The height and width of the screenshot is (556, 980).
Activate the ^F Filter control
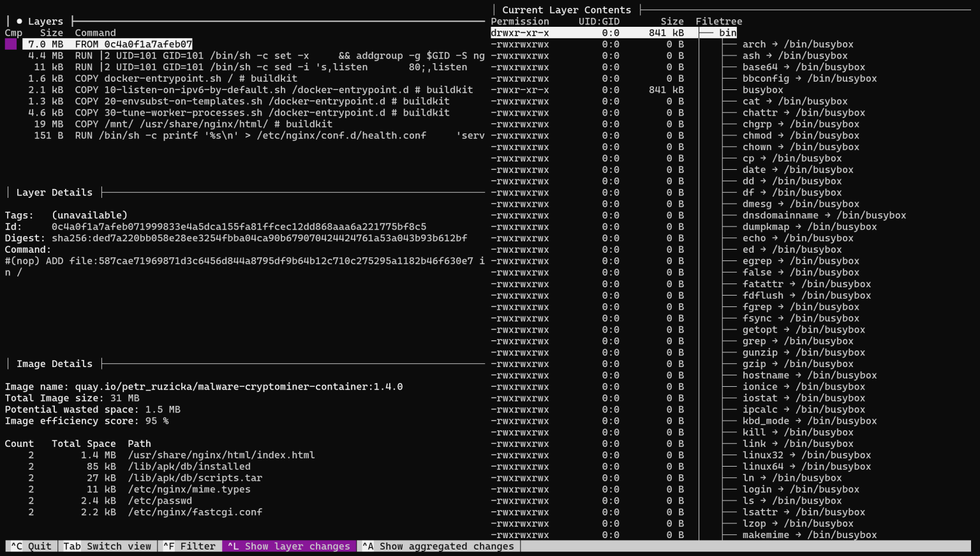(x=189, y=546)
